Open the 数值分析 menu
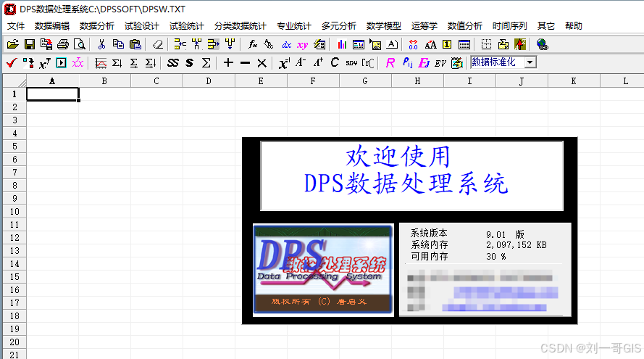Image resolution: width=644 pixels, height=359 pixels. coord(465,26)
